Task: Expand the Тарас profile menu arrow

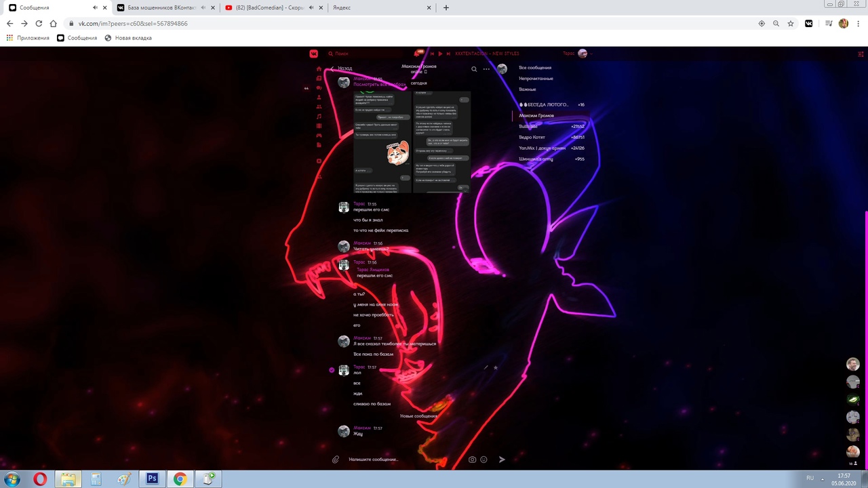Action: 591,54
